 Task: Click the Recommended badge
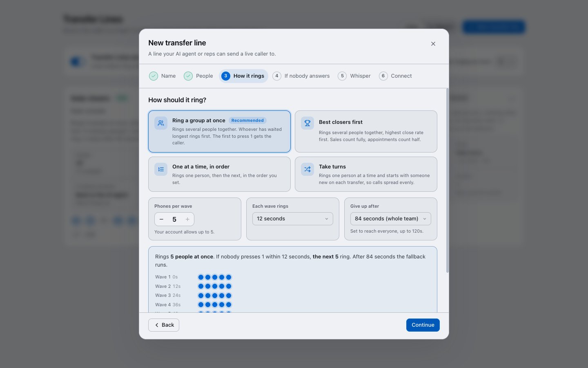coord(247,121)
